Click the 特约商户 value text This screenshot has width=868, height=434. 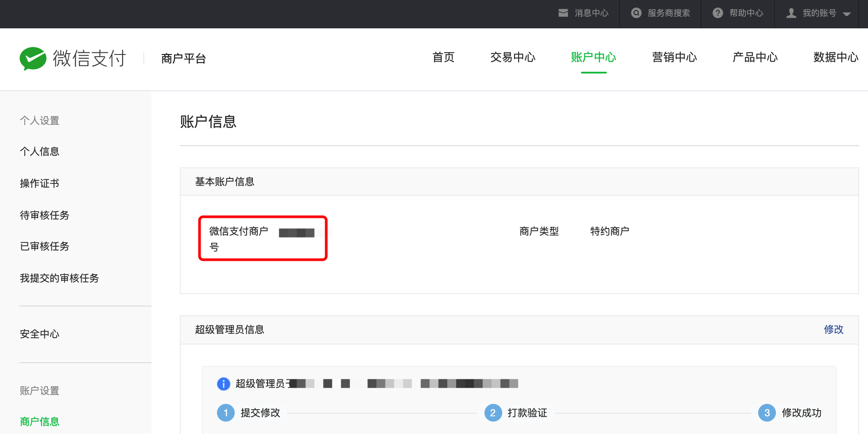coord(610,231)
